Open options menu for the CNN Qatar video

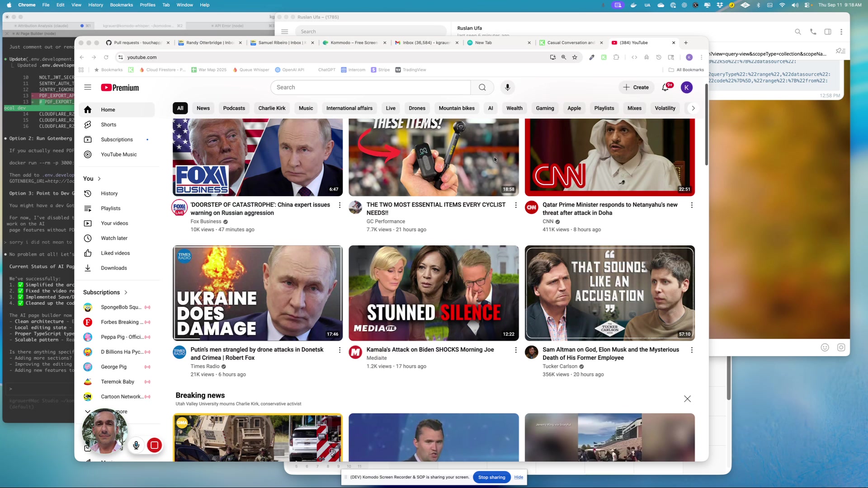(x=692, y=205)
